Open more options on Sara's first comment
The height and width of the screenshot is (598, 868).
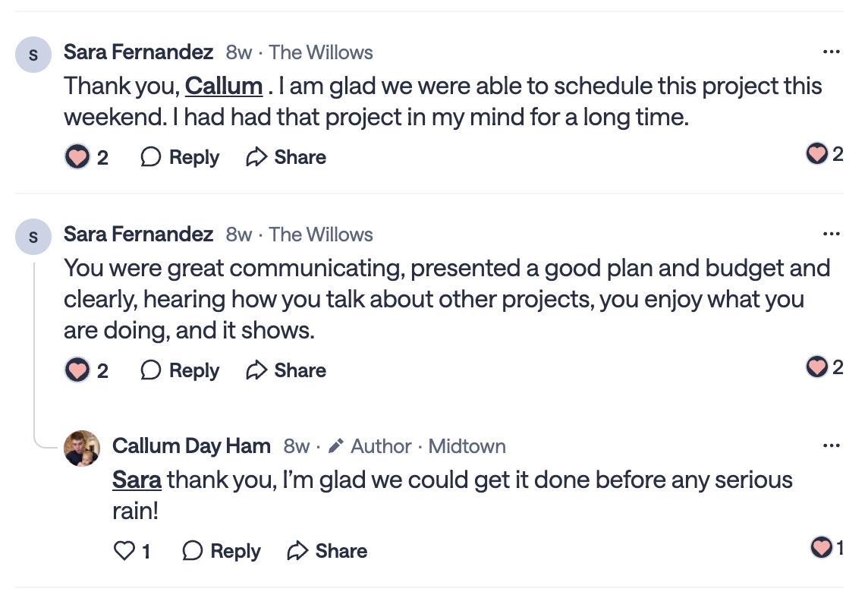(x=831, y=52)
